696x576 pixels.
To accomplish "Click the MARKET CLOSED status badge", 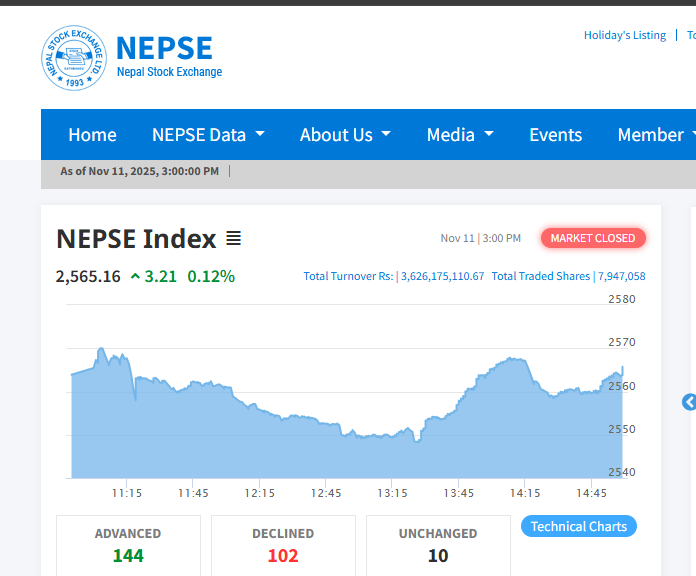I will click(x=593, y=238).
